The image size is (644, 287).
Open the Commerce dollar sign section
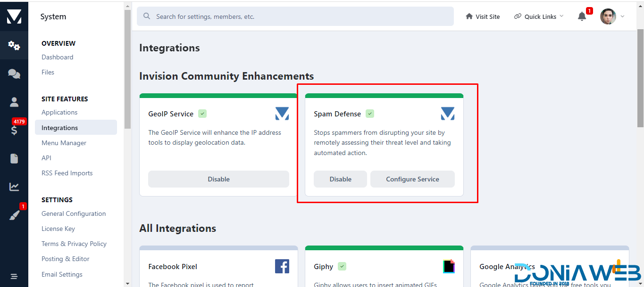point(14,131)
